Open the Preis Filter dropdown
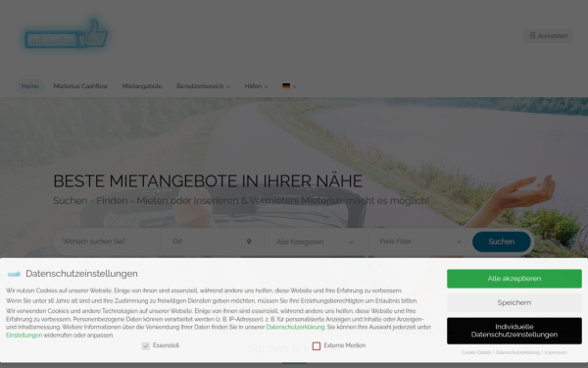This screenshot has height=368, width=588. click(x=420, y=241)
